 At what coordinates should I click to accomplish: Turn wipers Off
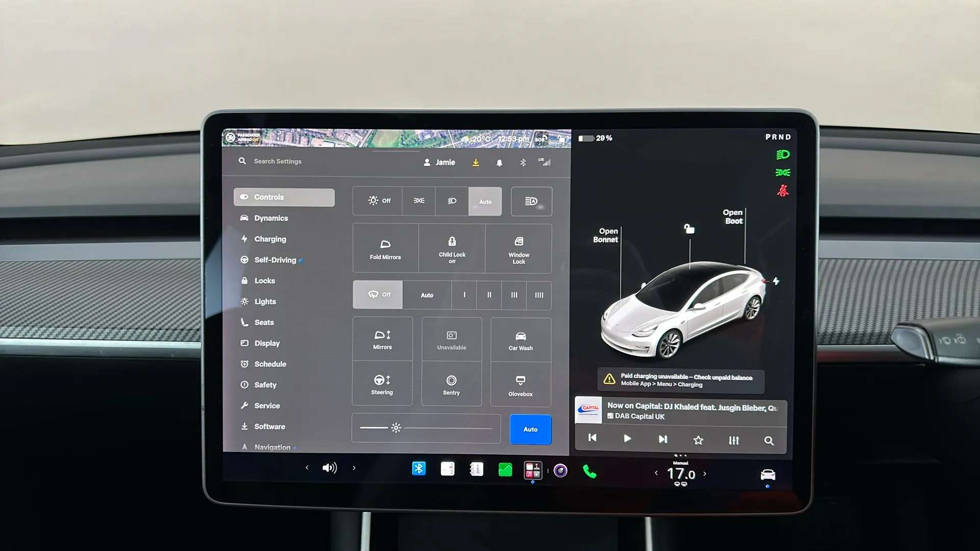(x=378, y=295)
